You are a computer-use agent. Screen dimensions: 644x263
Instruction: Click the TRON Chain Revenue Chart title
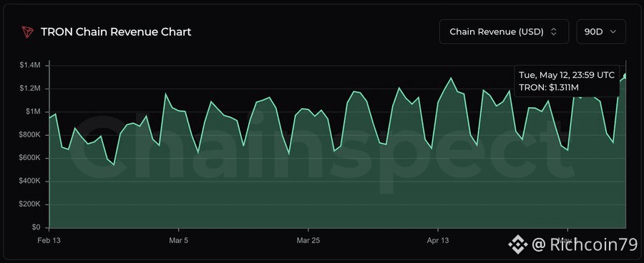[116, 32]
